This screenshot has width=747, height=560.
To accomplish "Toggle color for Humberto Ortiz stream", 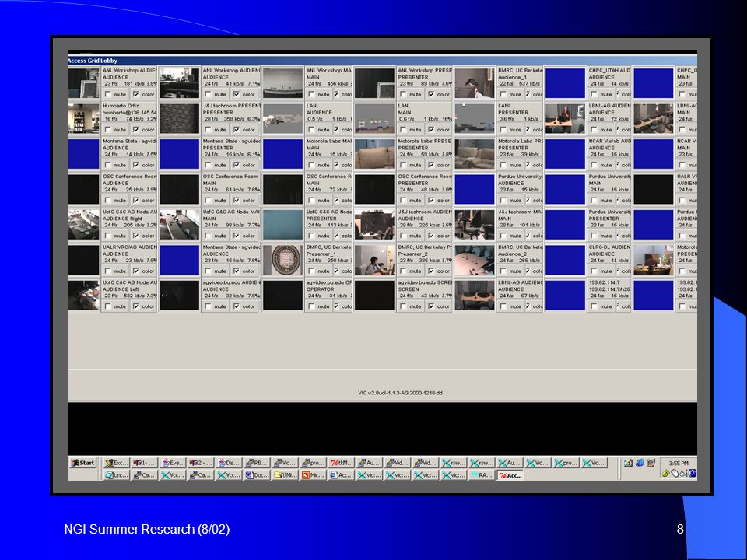I will [x=136, y=130].
